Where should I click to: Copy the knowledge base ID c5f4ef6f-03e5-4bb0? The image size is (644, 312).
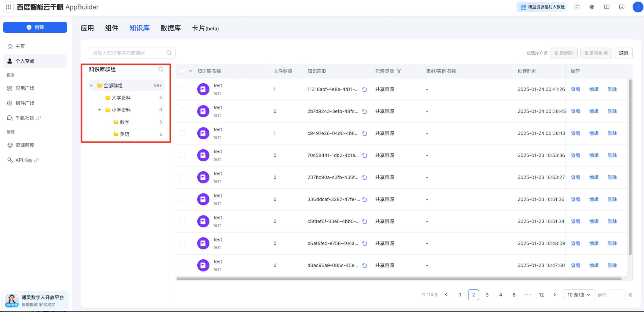[x=364, y=221]
